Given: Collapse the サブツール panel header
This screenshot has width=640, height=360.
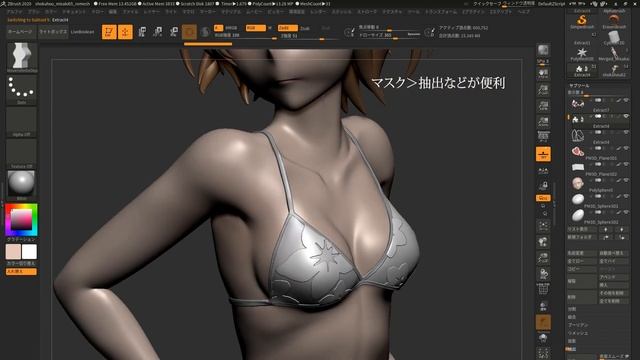Looking at the screenshot, I should point(579,86).
